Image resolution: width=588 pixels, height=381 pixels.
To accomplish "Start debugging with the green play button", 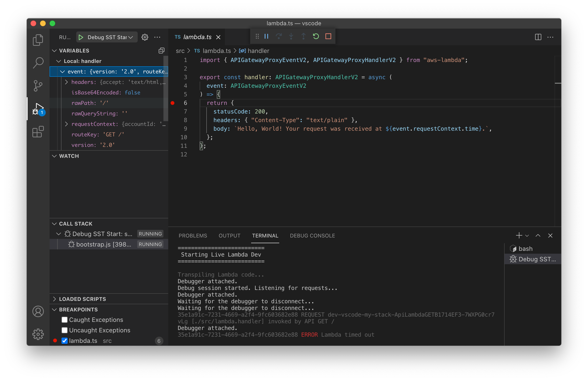I will (x=81, y=37).
